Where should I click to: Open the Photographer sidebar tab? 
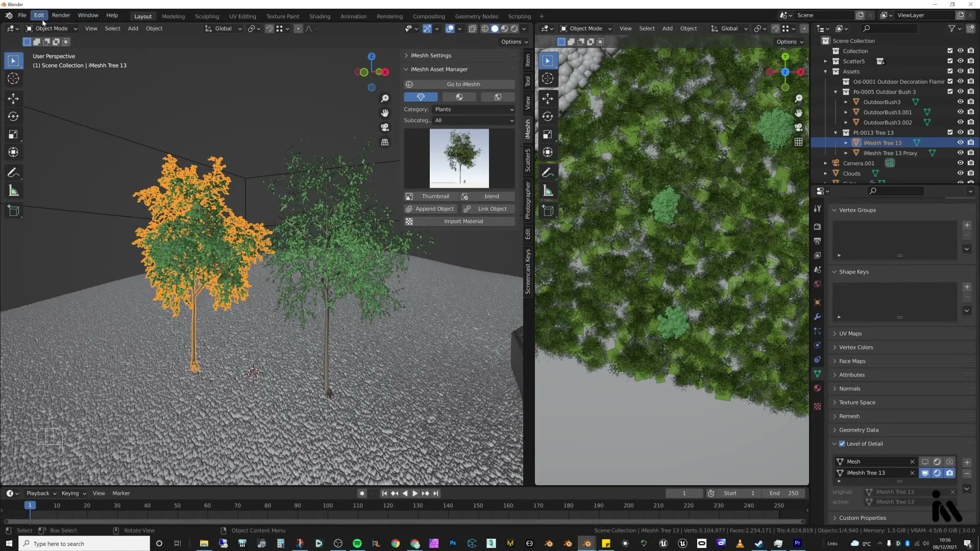(528, 200)
